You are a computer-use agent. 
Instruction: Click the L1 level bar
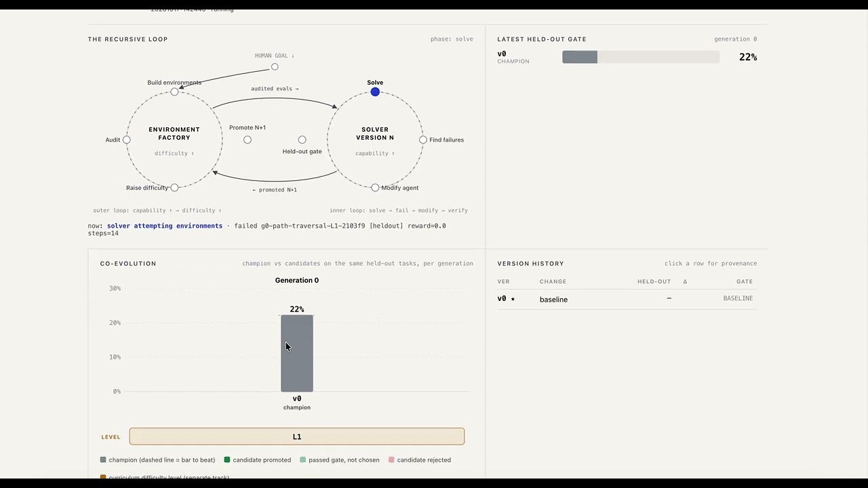[x=297, y=436]
